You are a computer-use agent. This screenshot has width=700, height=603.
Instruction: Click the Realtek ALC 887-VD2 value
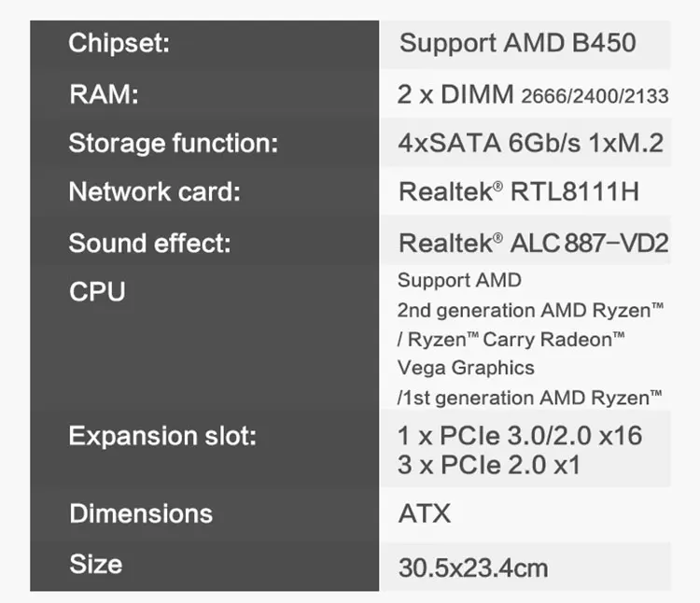533,244
